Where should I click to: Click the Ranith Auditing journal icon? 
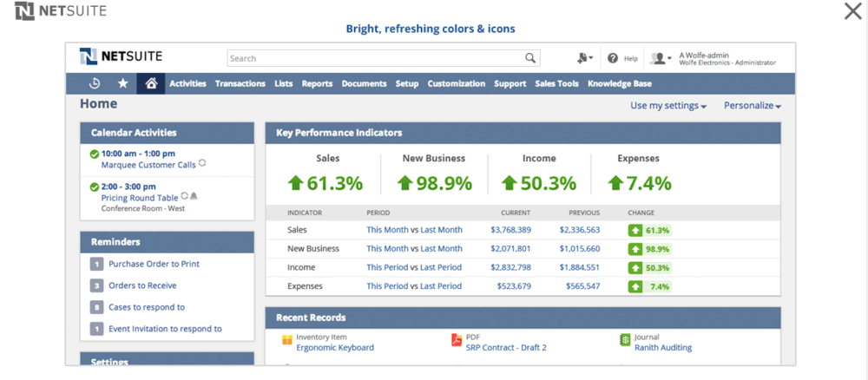[625, 341]
